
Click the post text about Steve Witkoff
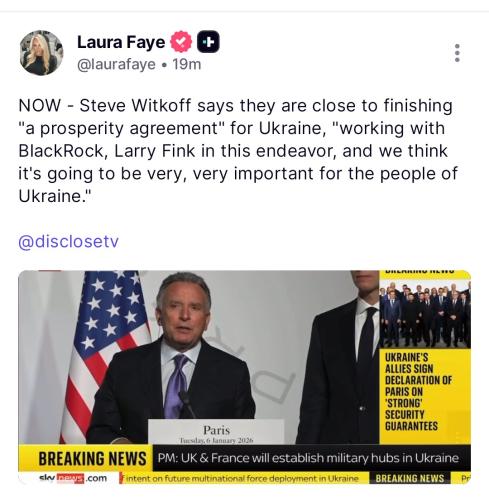(x=238, y=151)
